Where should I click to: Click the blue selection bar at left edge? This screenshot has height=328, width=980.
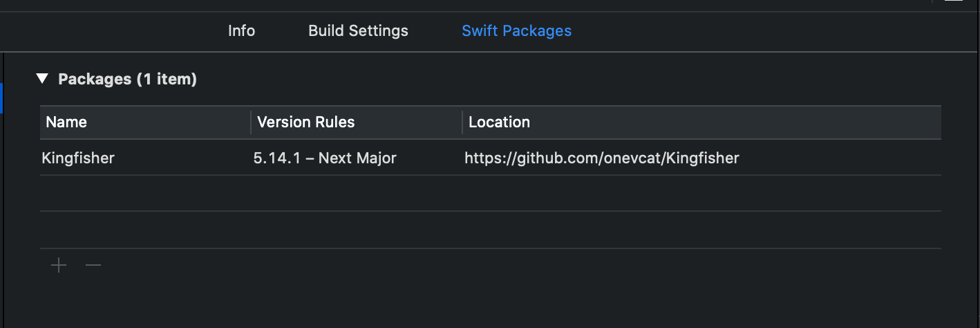click(1, 98)
